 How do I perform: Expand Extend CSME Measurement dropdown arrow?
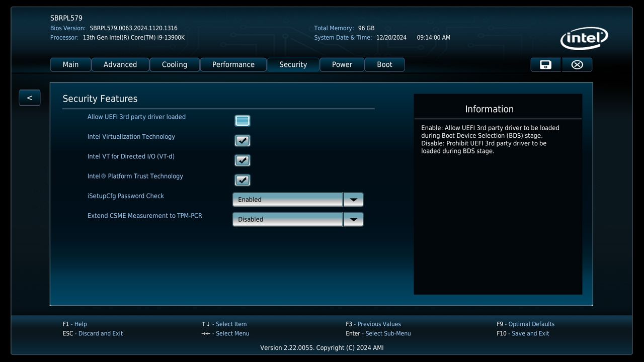click(353, 219)
